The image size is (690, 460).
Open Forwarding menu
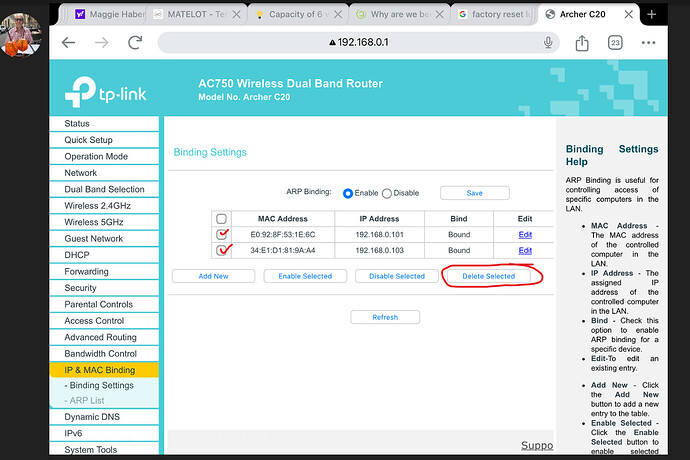[104, 271]
